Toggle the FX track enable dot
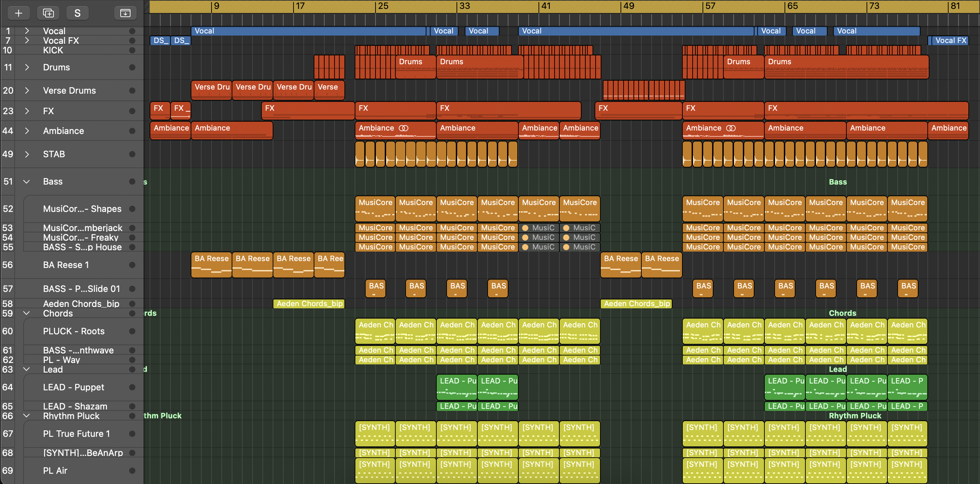 [132, 111]
